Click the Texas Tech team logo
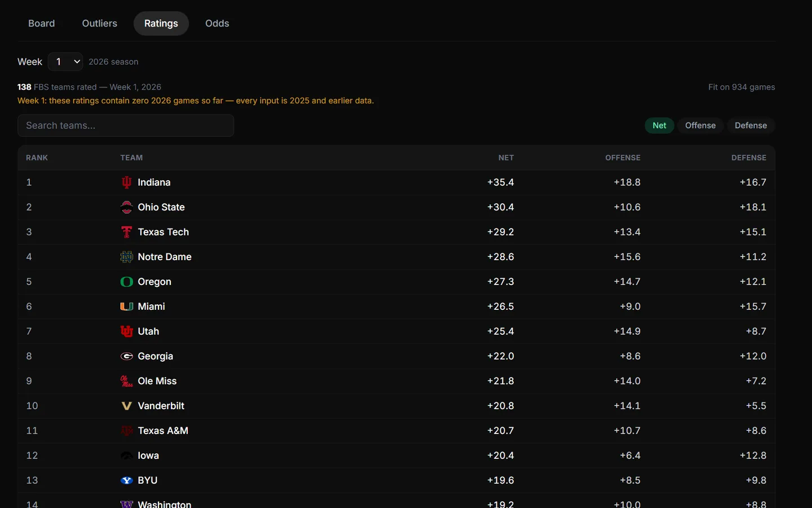Viewport: 812px width, 508px height. tap(126, 232)
